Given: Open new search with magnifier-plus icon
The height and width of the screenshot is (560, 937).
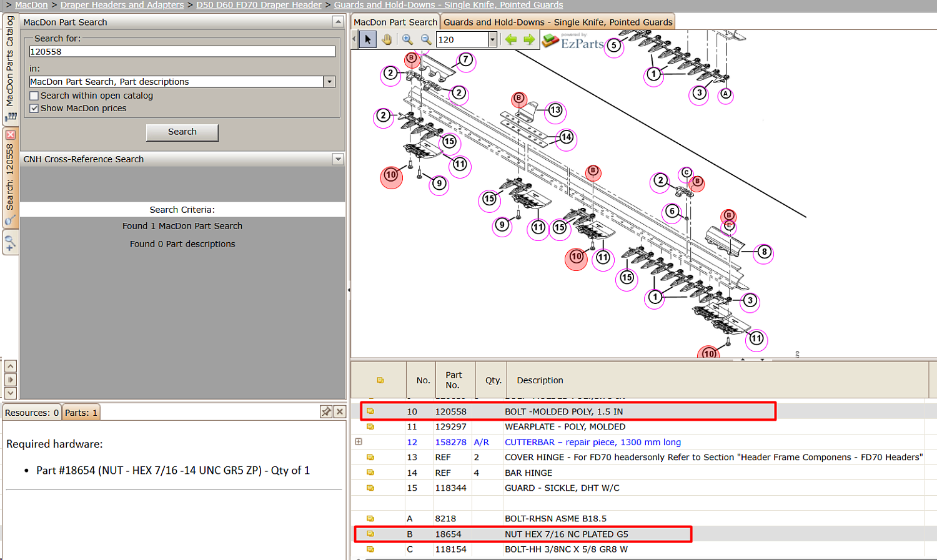Looking at the screenshot, I should 10,242.
